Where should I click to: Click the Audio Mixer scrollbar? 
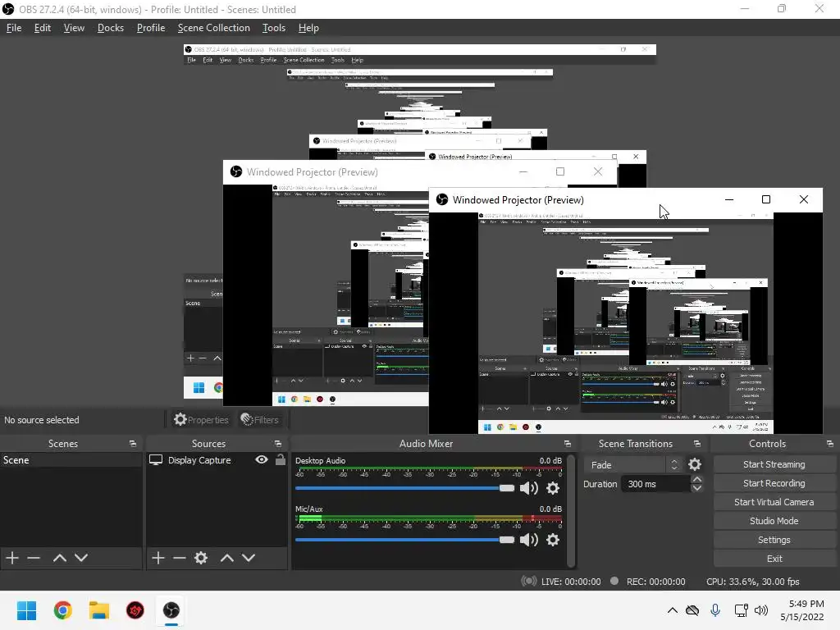(x=571, y=509)
